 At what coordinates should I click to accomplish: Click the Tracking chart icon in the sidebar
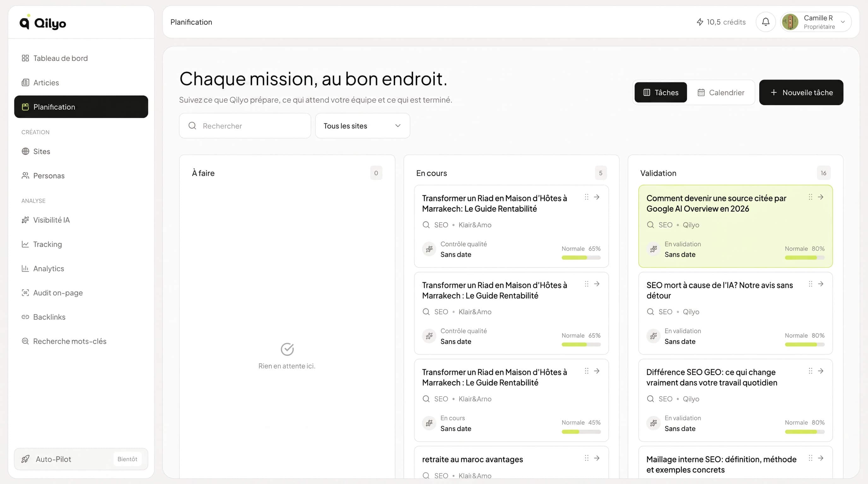tap(25, 244)
